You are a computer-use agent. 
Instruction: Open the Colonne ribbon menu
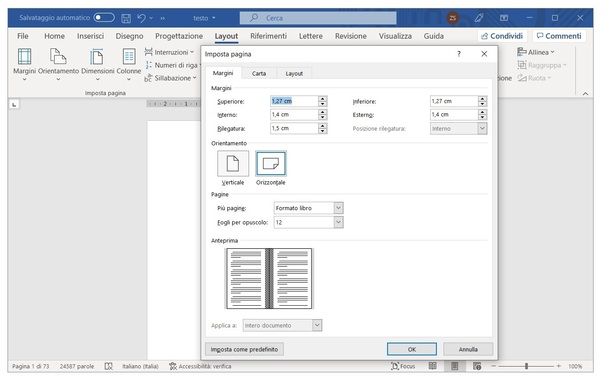pyautogui.click(x=129, y=63)
